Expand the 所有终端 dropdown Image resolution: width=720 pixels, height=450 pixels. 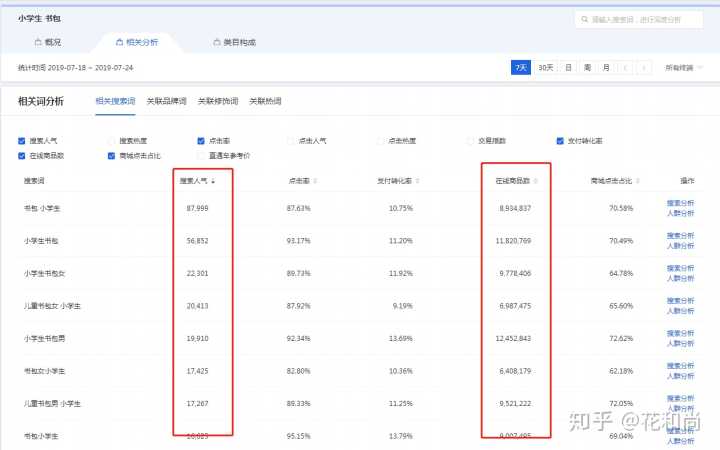click(682, 67)
